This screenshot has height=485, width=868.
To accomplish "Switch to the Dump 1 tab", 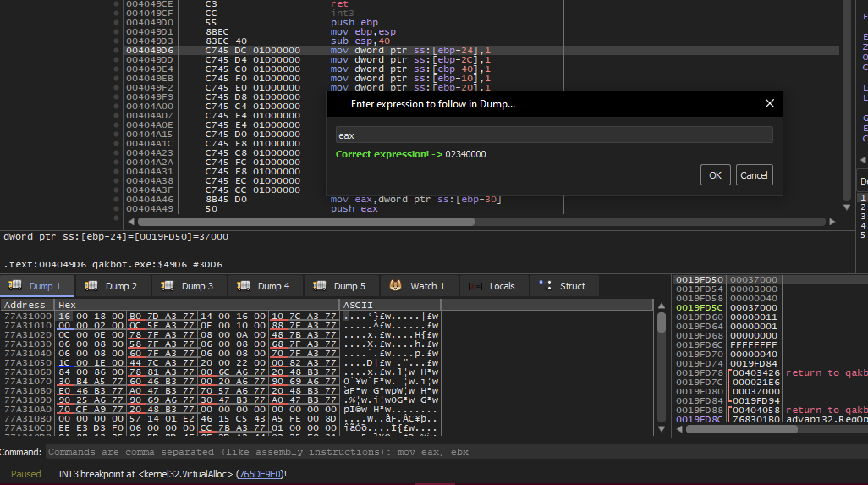I will (37, 286).
